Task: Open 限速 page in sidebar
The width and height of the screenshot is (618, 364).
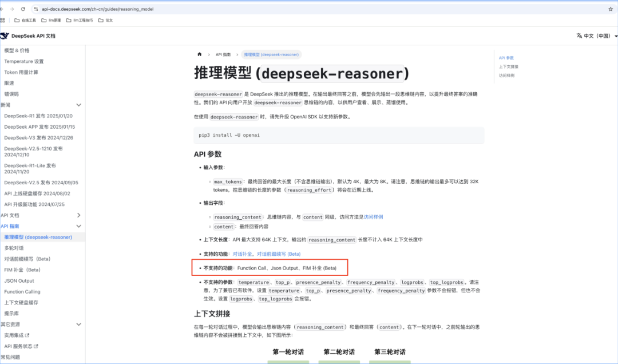Action: tap(9, 83)
